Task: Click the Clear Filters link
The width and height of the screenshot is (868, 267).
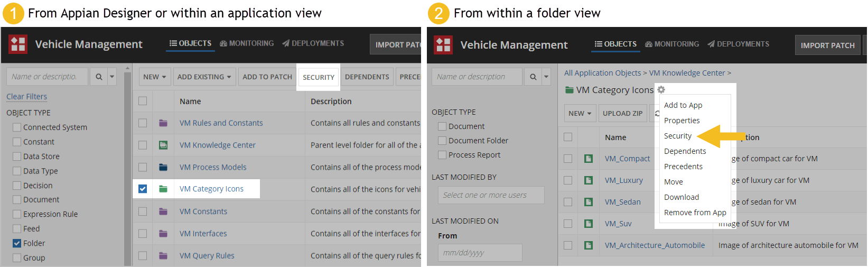Action: (26, 96)
